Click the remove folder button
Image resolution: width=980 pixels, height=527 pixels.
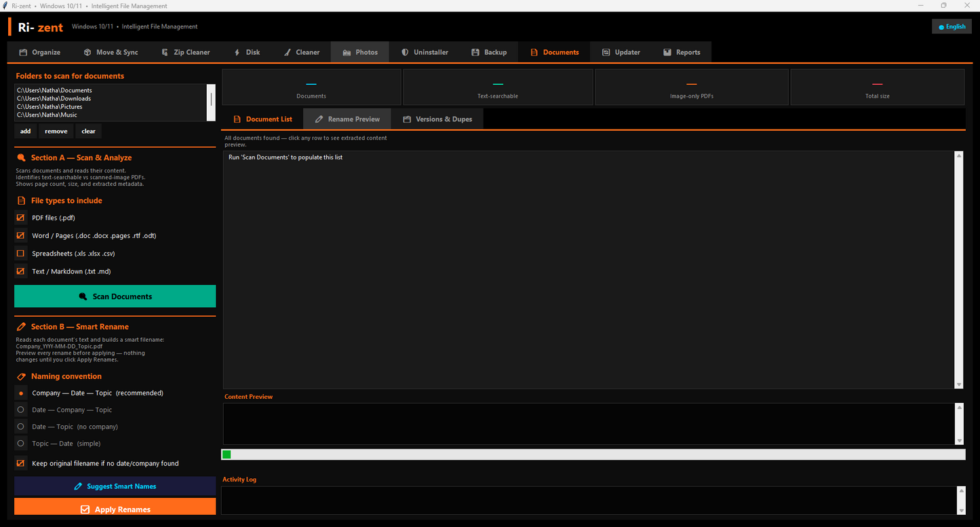click(x=56, y=131)
